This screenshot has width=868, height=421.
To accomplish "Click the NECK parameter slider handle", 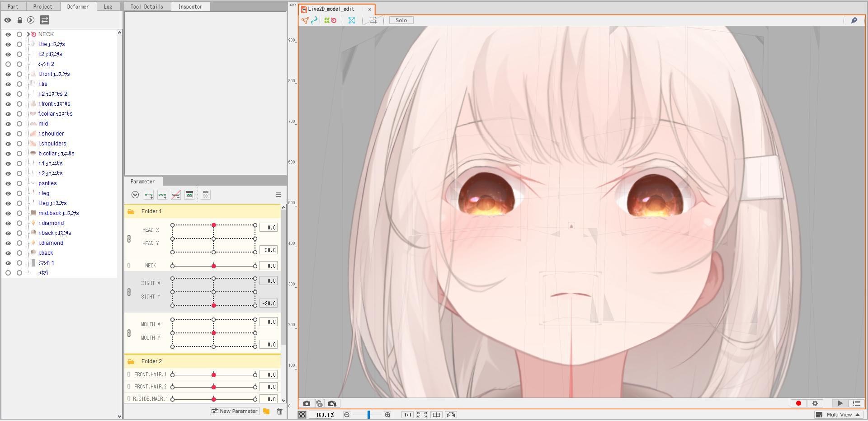I will click(214, 266).
